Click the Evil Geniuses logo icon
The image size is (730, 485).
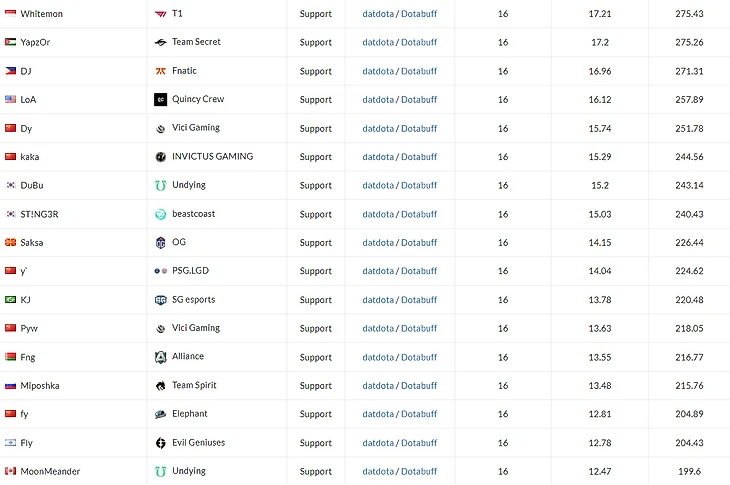pos(161,443)
